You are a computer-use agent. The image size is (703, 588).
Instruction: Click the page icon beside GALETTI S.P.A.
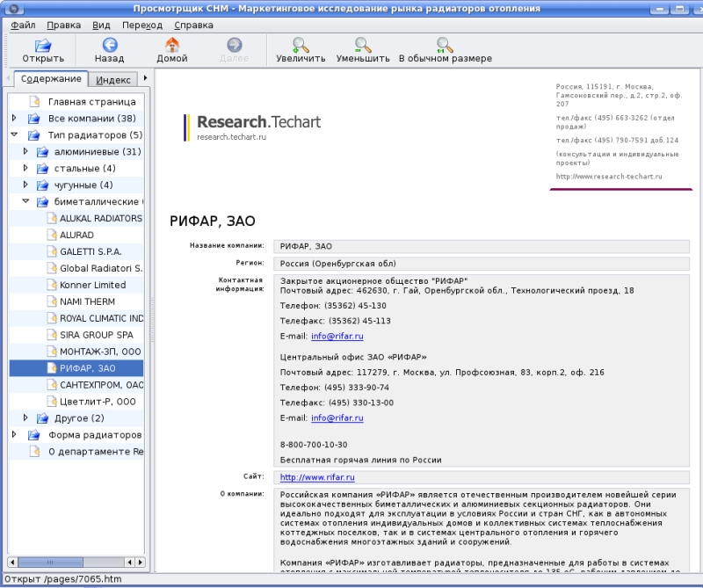(x=52, y=251)
